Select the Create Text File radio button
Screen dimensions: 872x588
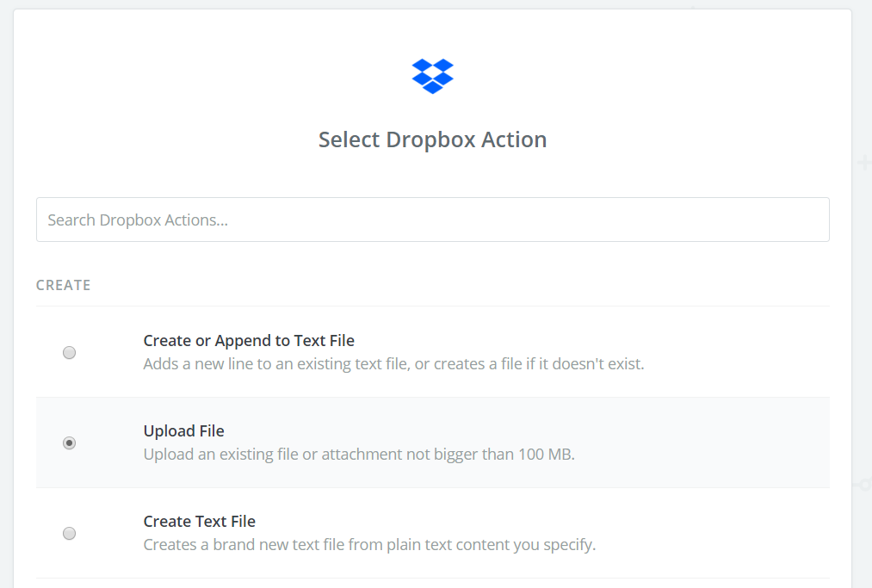point(69,534)
